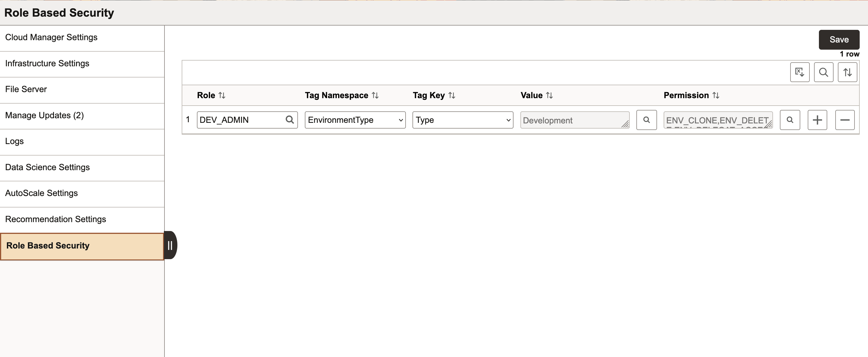Open the Tag Key Type dropdown
The image size is (868, 357).
[x=462, y=120]
